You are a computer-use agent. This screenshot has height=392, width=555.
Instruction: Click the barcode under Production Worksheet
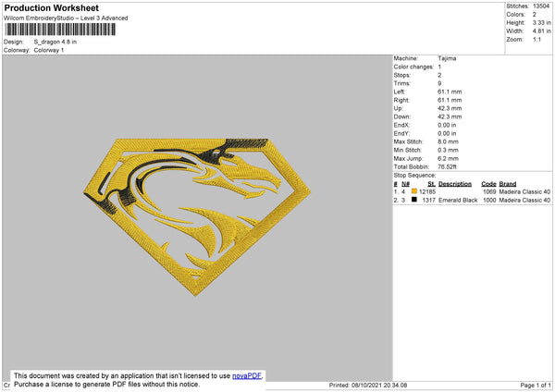[60, 29]
